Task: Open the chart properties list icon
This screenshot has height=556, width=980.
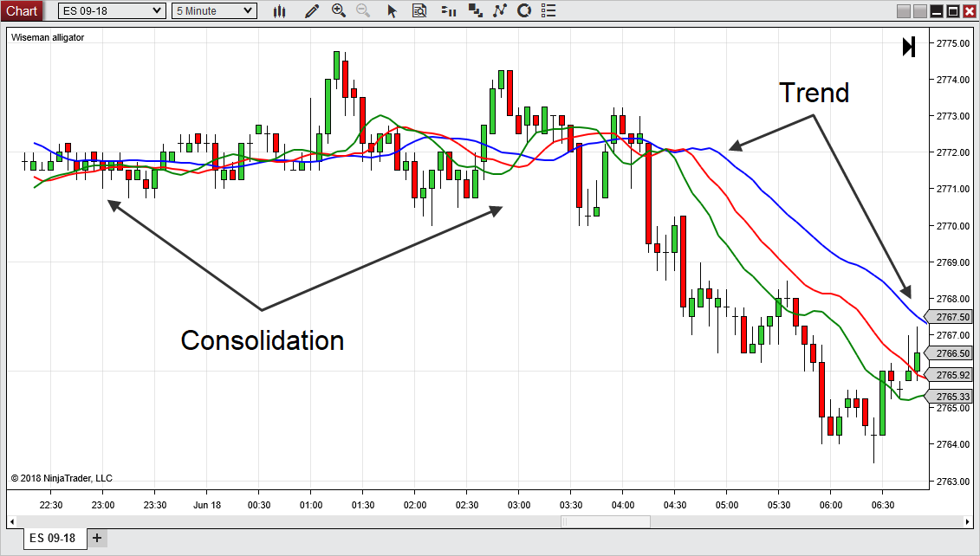Action: 547,11
